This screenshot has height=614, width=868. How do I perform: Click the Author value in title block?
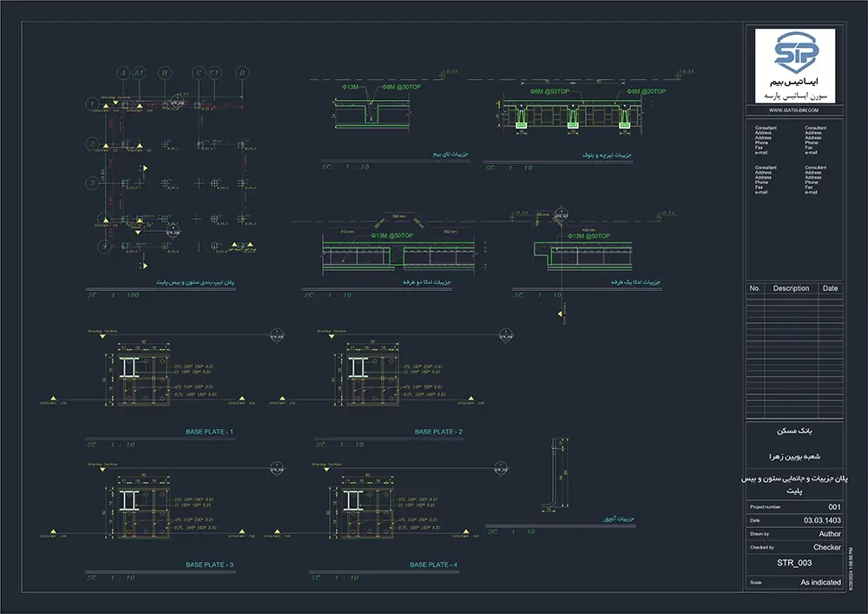point(830,534)
